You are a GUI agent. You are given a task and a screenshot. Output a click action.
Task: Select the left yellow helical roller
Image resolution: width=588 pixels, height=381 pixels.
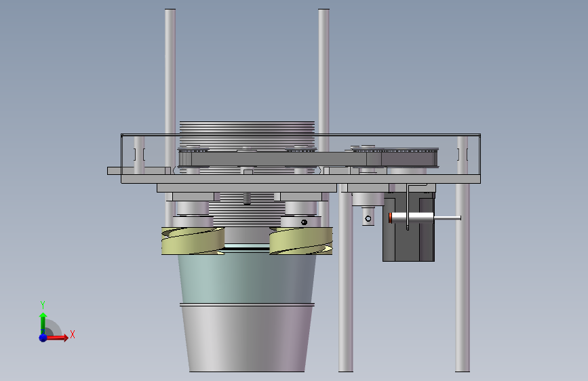point(193,241)
